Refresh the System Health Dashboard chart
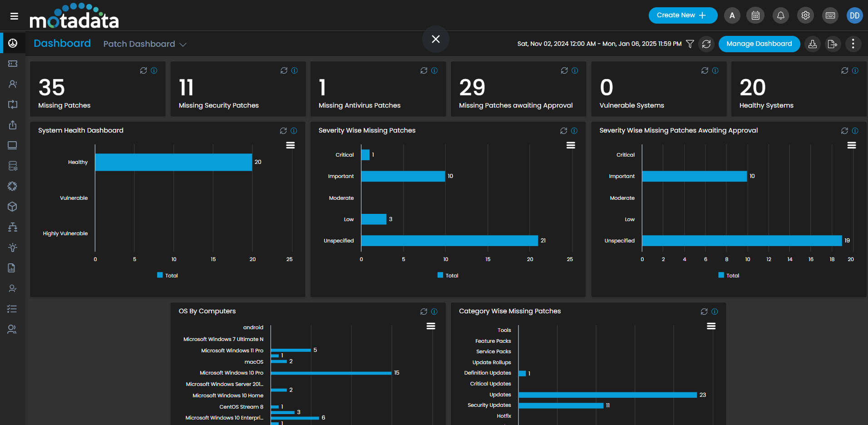This screenshot has height=425, width=868. tap(283, 131)
